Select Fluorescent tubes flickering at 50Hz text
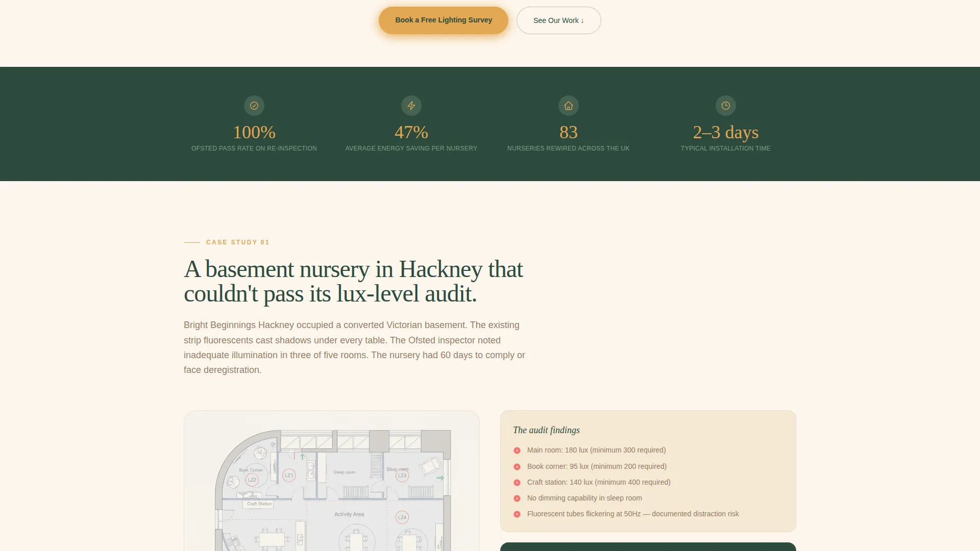 (x=633, y=514)
